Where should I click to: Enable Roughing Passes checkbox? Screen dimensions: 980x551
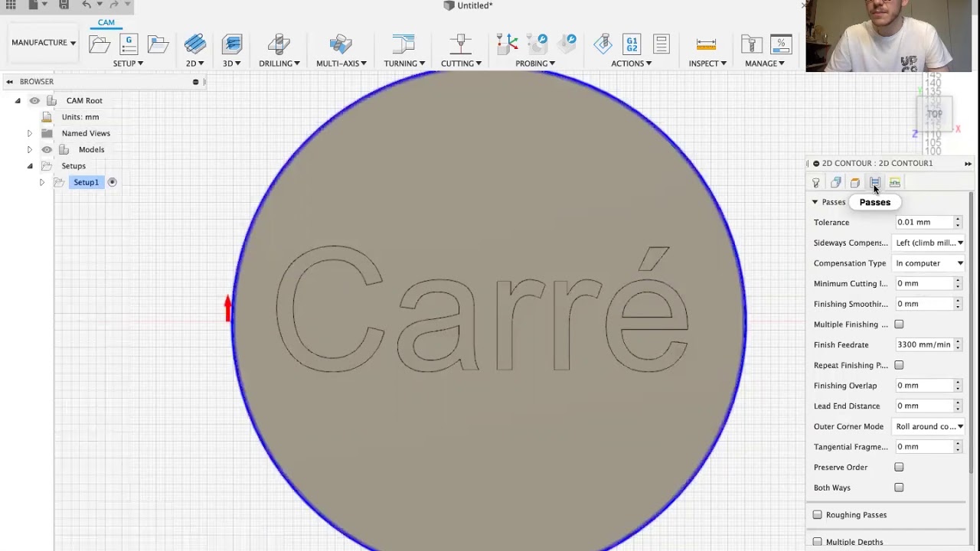click(818, 515)
